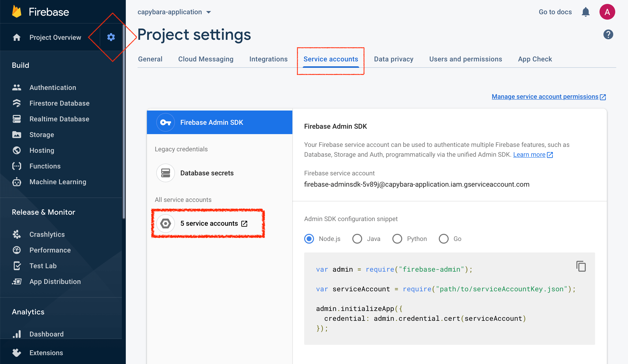Open the help question mark icon
628x364 pixels.
point(608,34)
